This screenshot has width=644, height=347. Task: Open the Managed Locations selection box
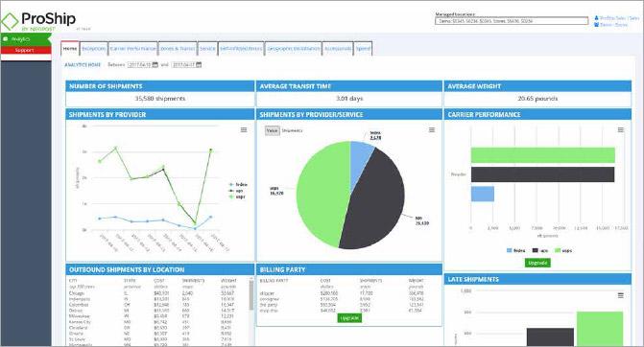click(512, 21)
